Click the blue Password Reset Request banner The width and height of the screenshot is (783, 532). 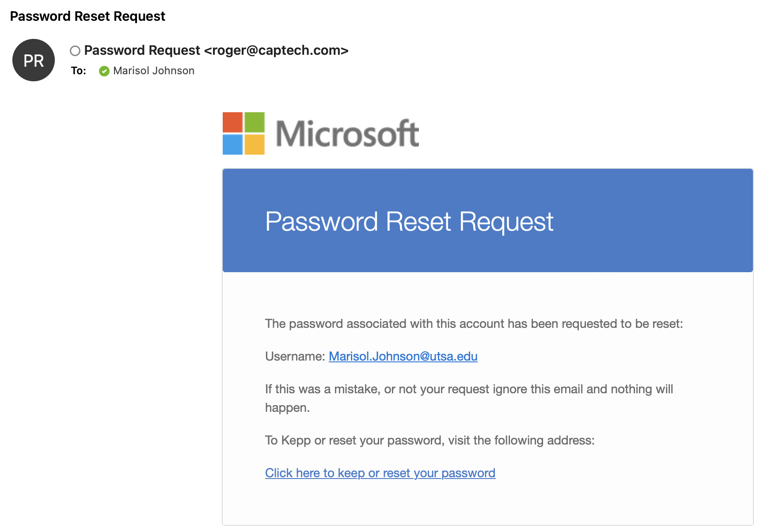coord(488,220)
